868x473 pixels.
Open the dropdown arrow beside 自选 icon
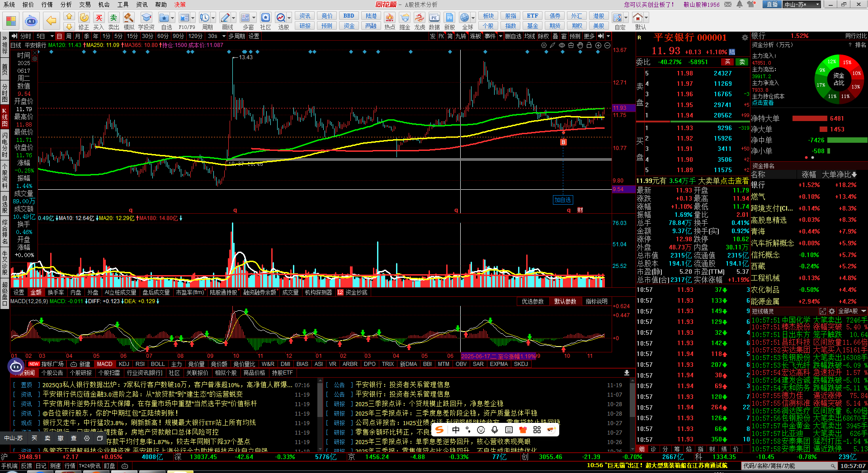point(173,18)
